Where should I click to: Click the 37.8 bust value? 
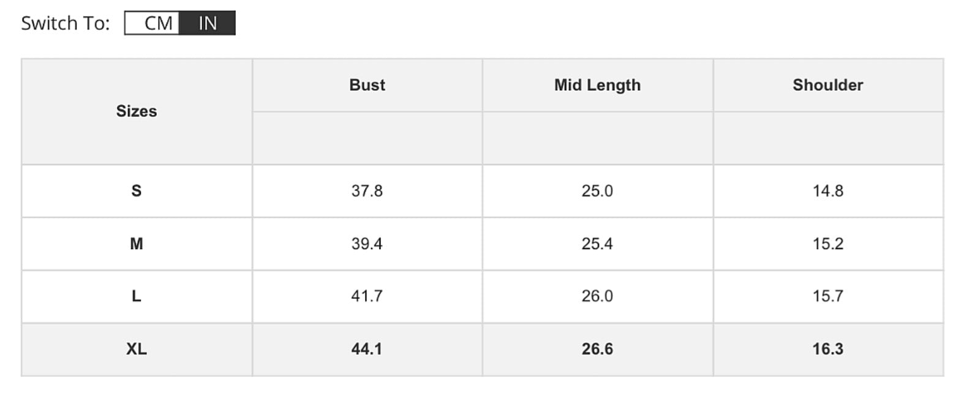point(367,191)
